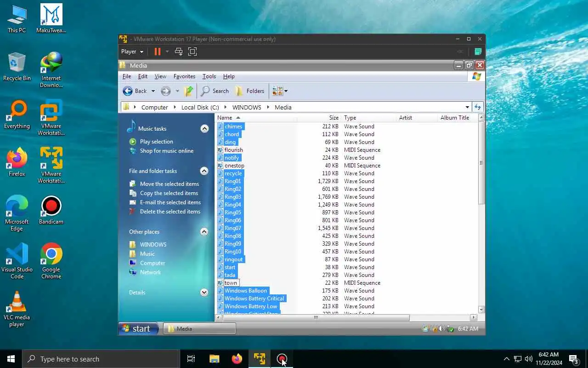The image size is (588, 368).
Task: Click the Search toolbar button
Action: 215,91
